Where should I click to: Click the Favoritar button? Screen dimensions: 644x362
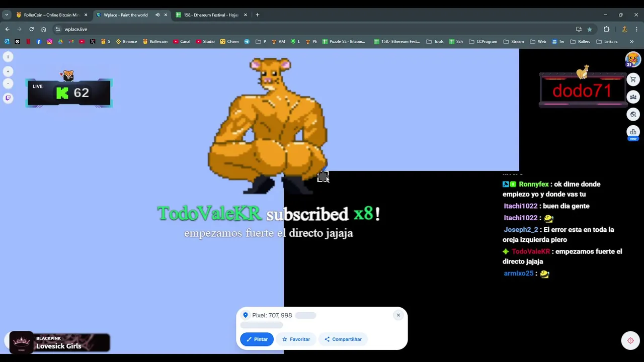[296, 339]
